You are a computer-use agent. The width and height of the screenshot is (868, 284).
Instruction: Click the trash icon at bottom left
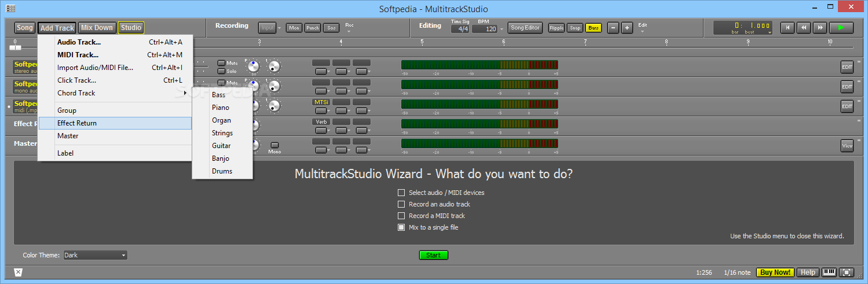[x=19, y=272]
